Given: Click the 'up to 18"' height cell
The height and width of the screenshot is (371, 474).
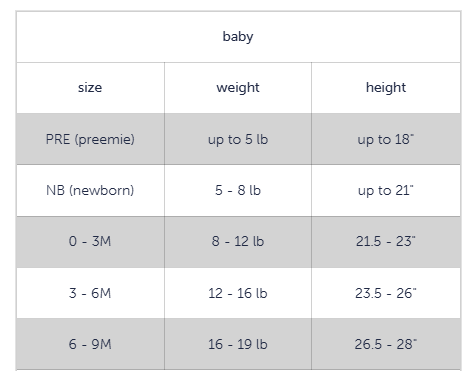Looking at the screenshot, I should click(386, 139).
